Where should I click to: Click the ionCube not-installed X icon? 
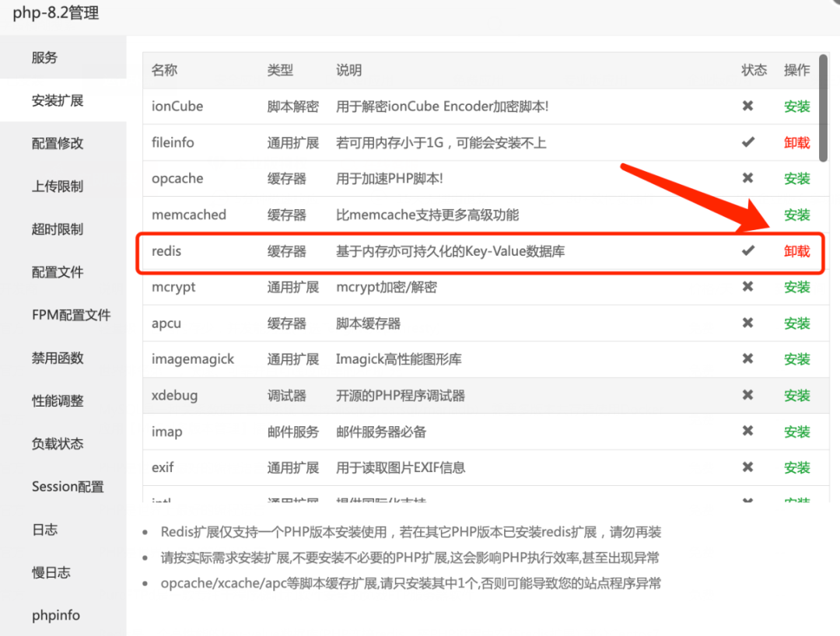pos(747,107)
